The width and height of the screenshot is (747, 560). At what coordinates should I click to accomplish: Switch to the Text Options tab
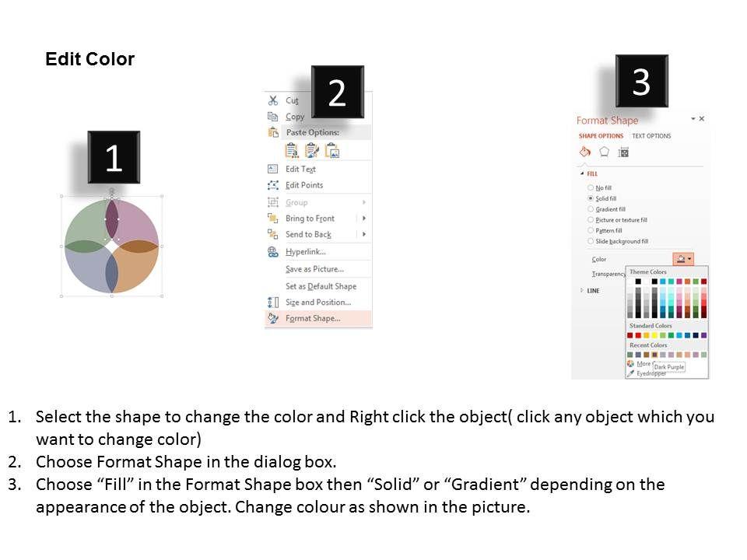[651, 136]
